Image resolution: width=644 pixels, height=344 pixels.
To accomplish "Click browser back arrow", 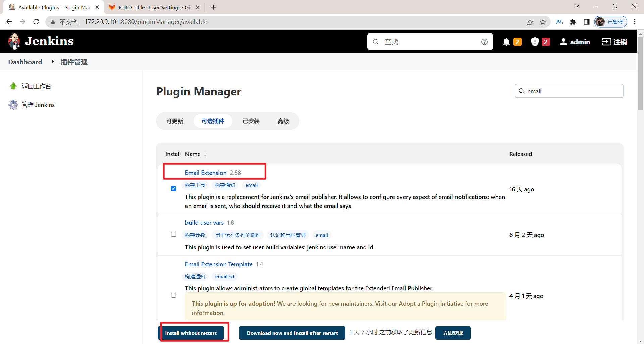I will pyautogui.click(x=9, y=22).
